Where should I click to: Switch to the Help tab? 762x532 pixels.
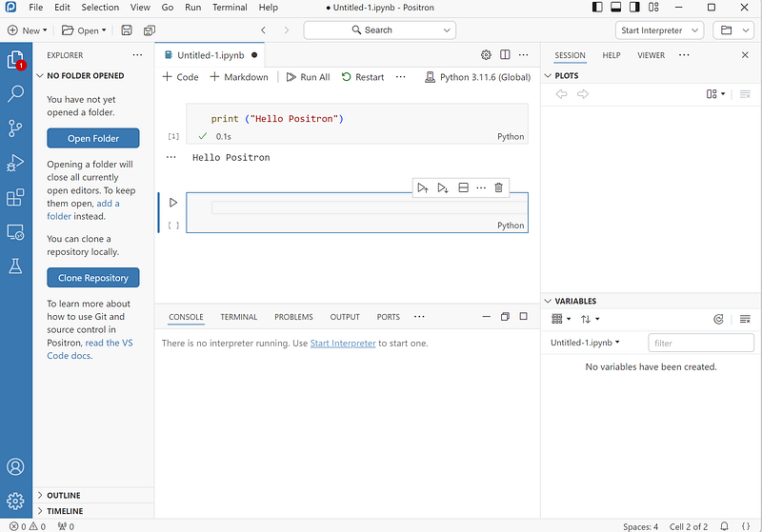612,55
